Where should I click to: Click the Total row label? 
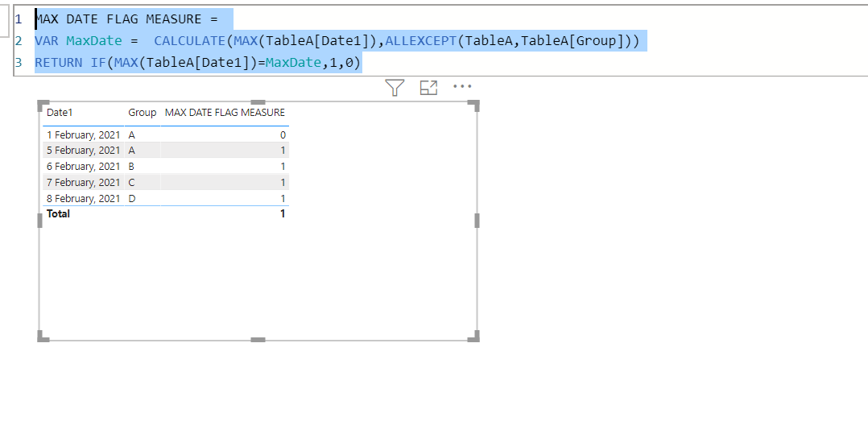tap(58, 213)
